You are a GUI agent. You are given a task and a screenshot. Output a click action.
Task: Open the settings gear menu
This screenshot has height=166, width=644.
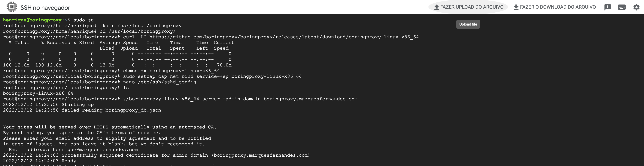636,7
